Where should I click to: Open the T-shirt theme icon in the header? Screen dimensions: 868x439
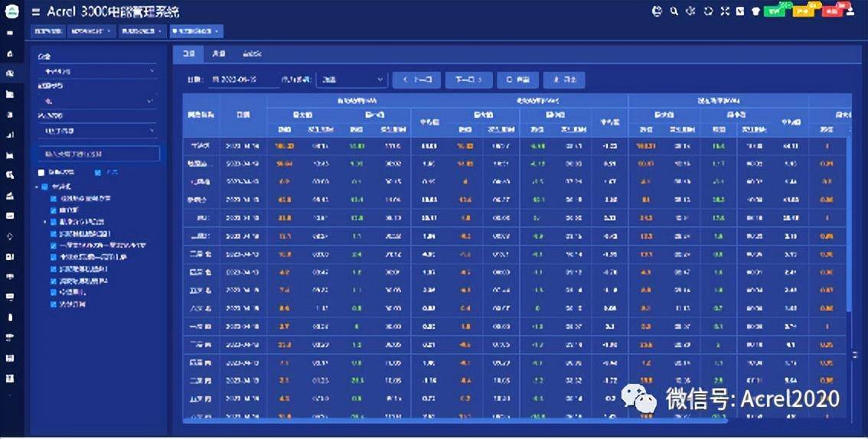coord(755,11)
